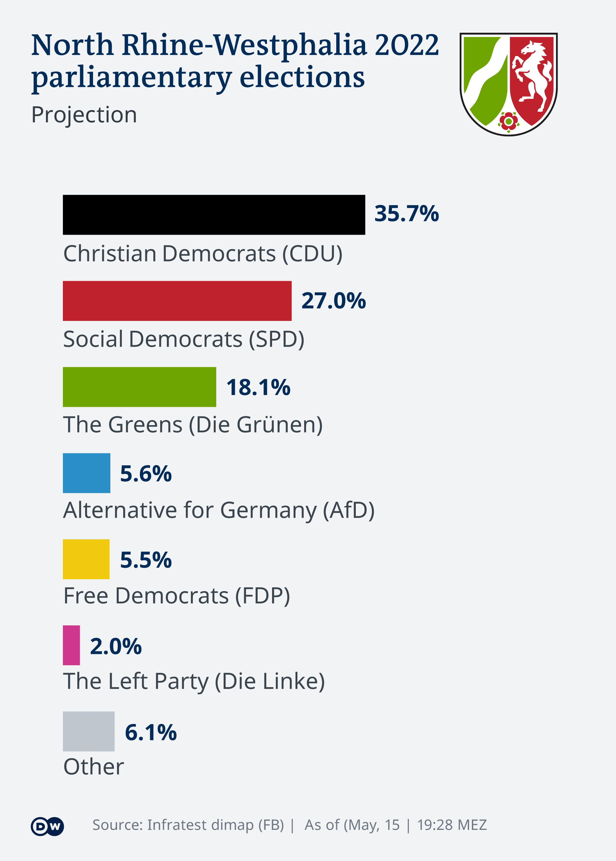Click the Christian Democrats (CDU) label
The height and width of the screenshot is (861, 616).
(x=202, y=254)
